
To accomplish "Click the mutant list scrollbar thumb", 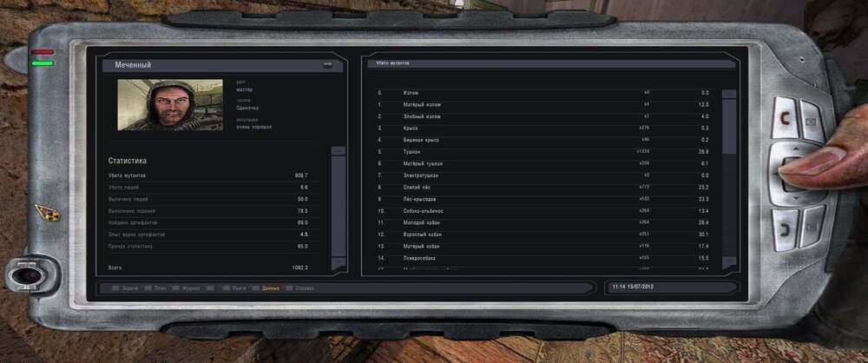I will 730,127.
